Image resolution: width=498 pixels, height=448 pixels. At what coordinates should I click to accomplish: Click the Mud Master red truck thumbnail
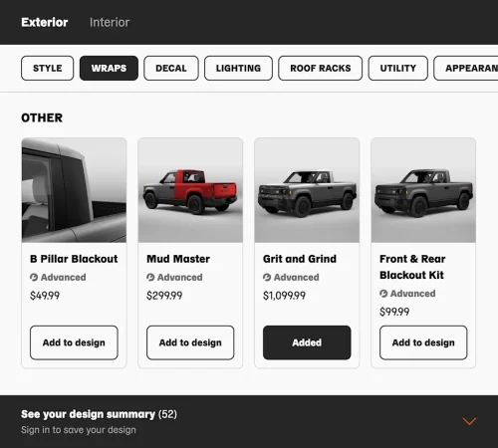tap(190, 190)
